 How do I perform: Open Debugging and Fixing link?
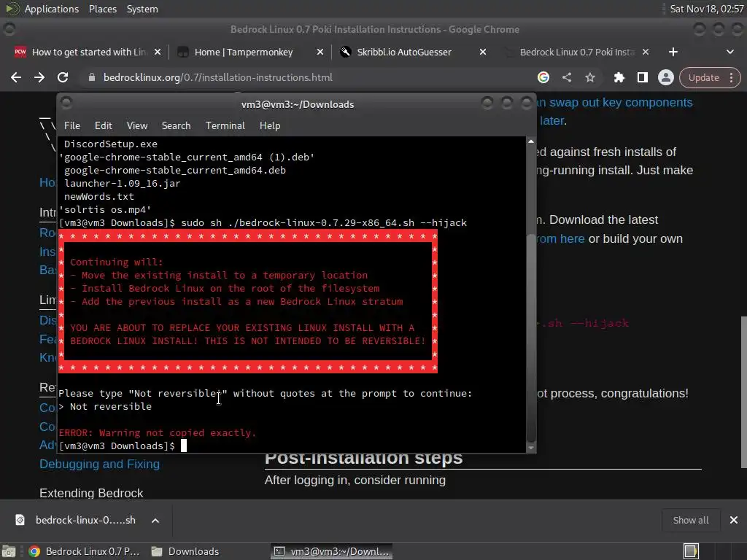click(x=99, y=464)
